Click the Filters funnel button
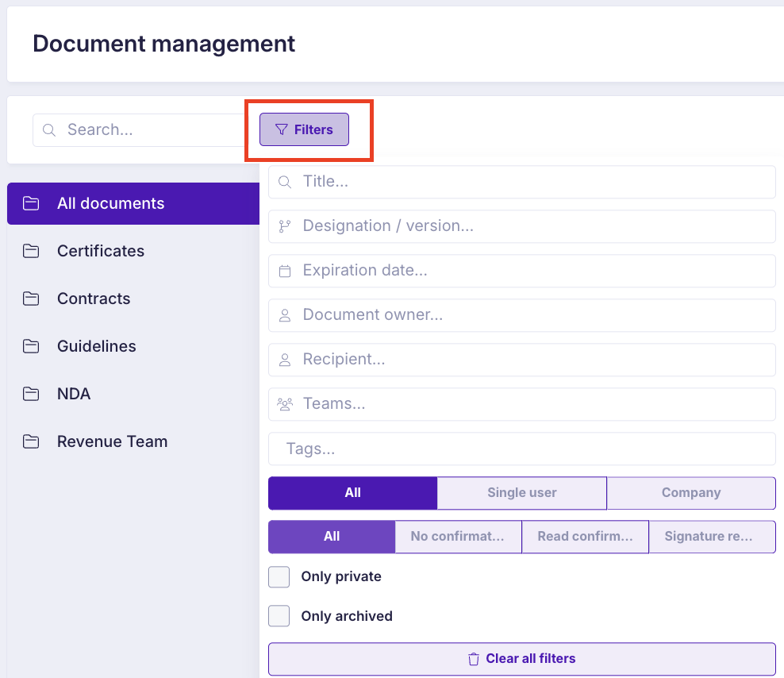 pyautogui.click(x=304, y=129)
